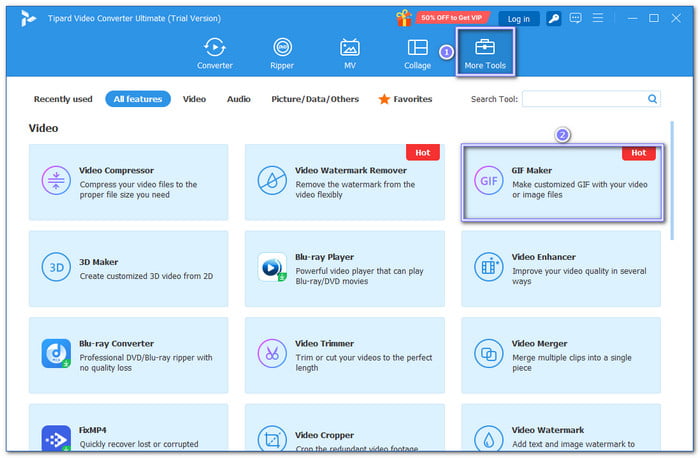Click 'Compress your video files' description

[138, 190]
